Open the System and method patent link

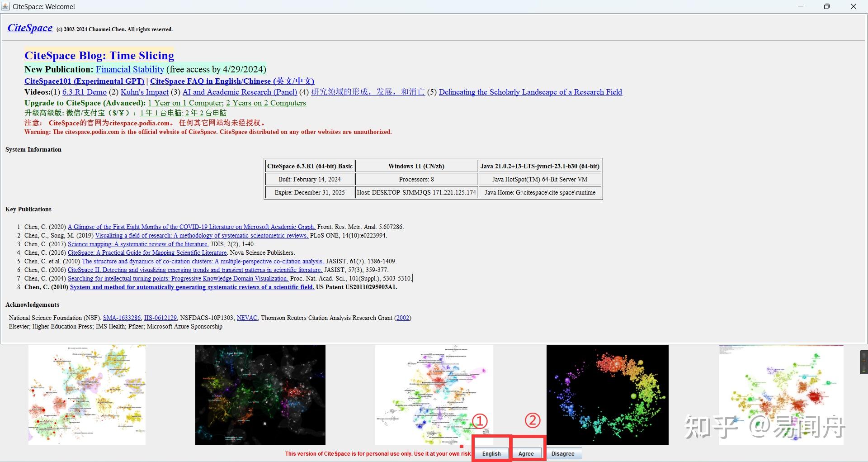tap(192, 287)
